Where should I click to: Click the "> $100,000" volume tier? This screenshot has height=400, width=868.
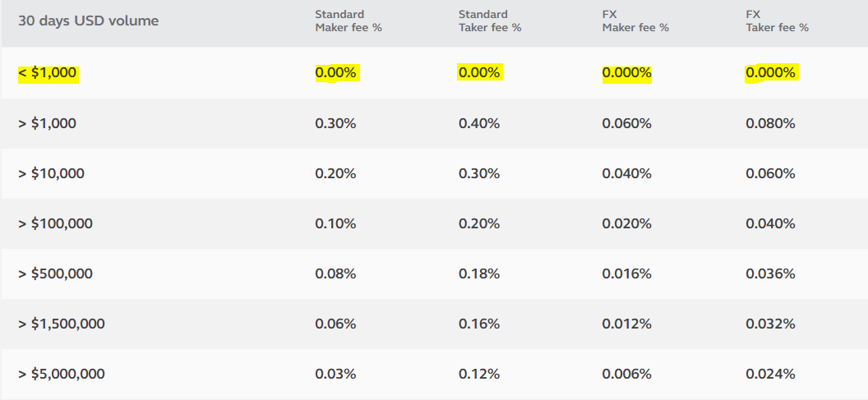click(55, 223)
